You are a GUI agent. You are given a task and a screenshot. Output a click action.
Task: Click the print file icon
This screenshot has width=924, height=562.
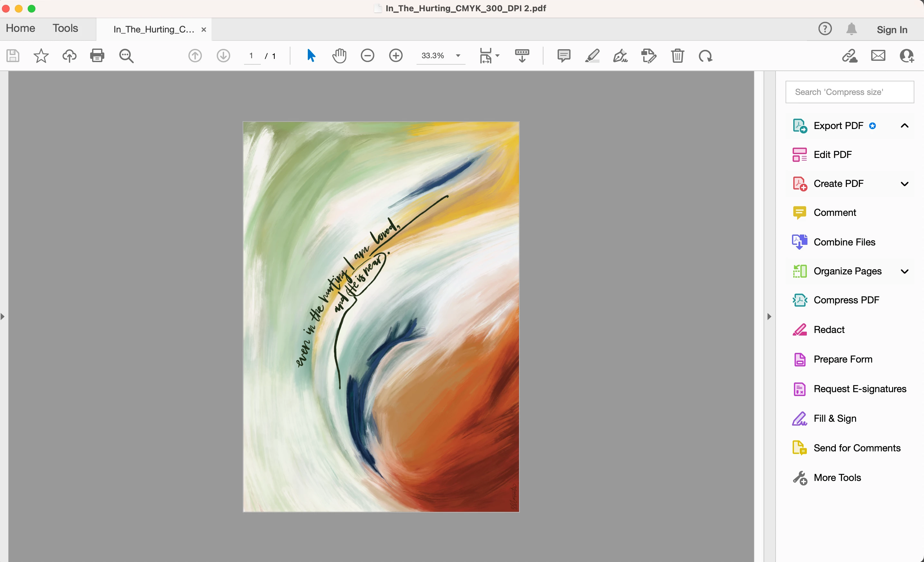tap(97, 56)
